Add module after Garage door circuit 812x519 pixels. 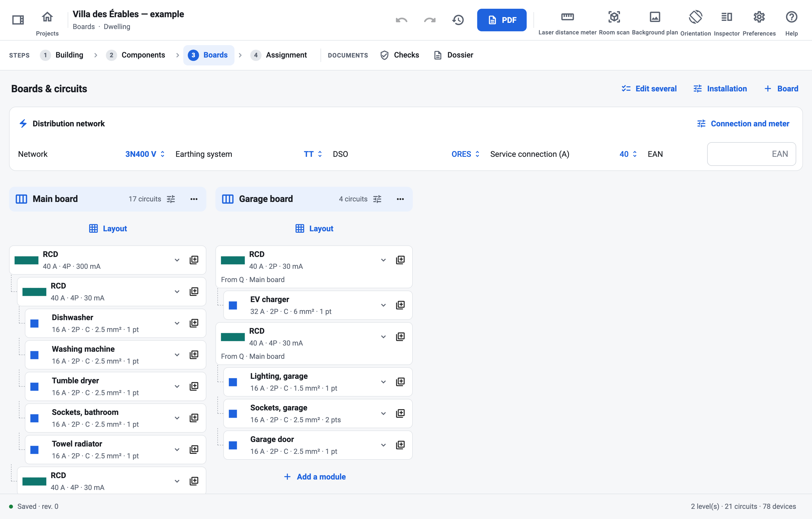(400, 445)
